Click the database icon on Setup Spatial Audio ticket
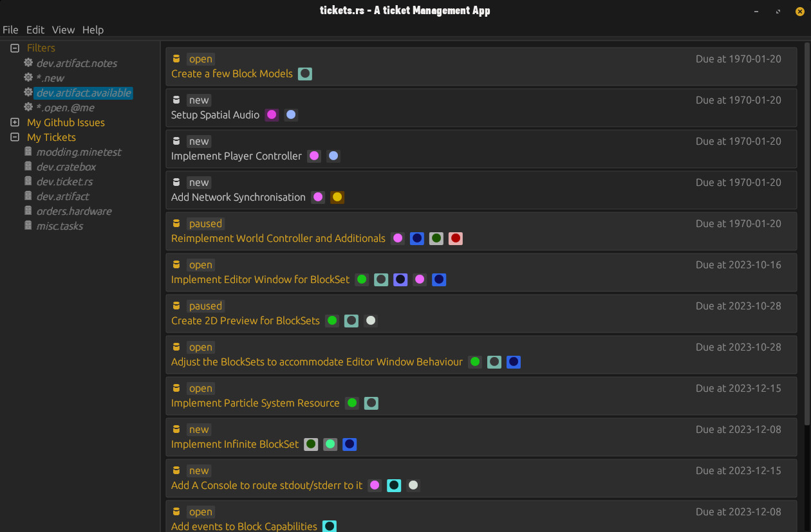Viewport: 811px width, 532px height. click(x=176, y=100)
